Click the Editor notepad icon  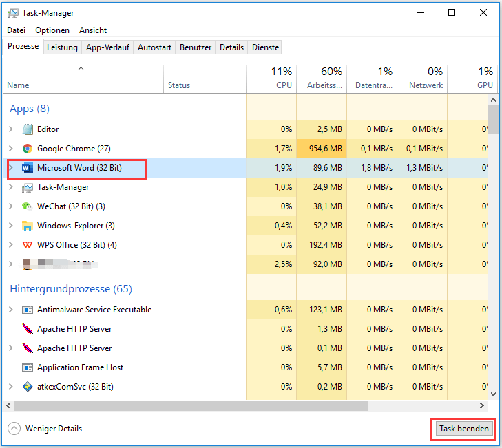(28, 129)
